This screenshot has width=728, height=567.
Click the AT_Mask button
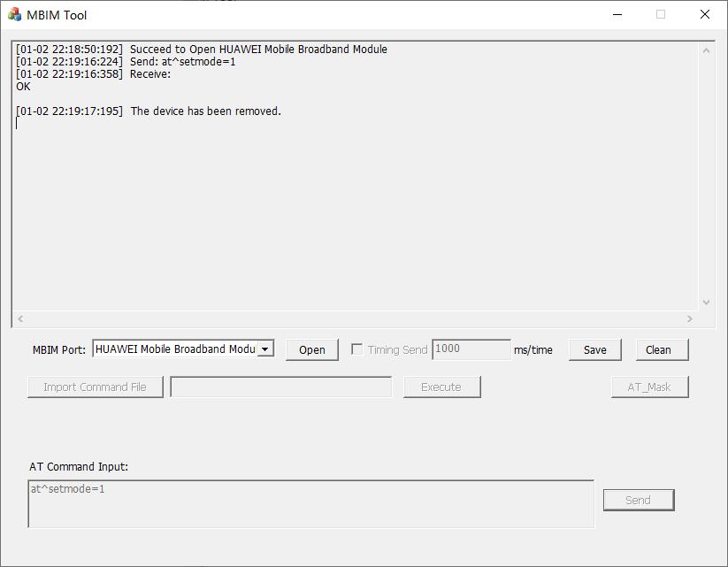pos(649,387)
